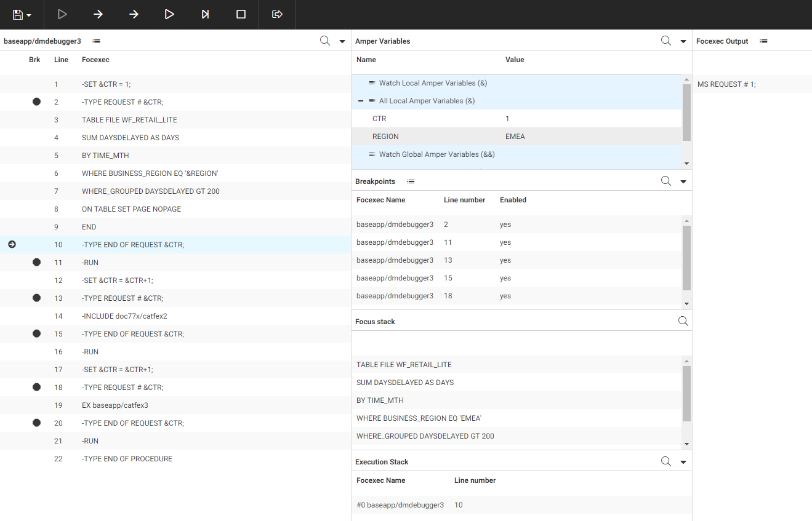Select source line EX baseapp/catfex3
812x521 pixels.
175,405
